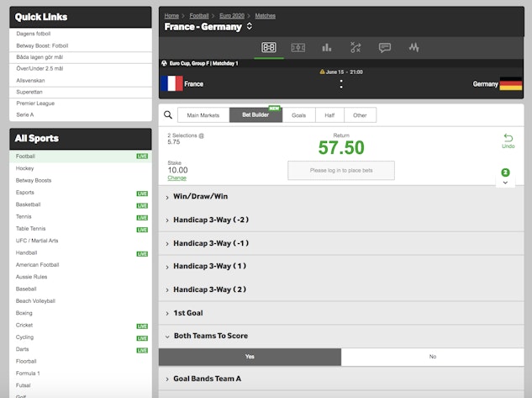532x398 pixels.
Task: Select Yes for Both Teams To Score
Action: coord(250,357)
